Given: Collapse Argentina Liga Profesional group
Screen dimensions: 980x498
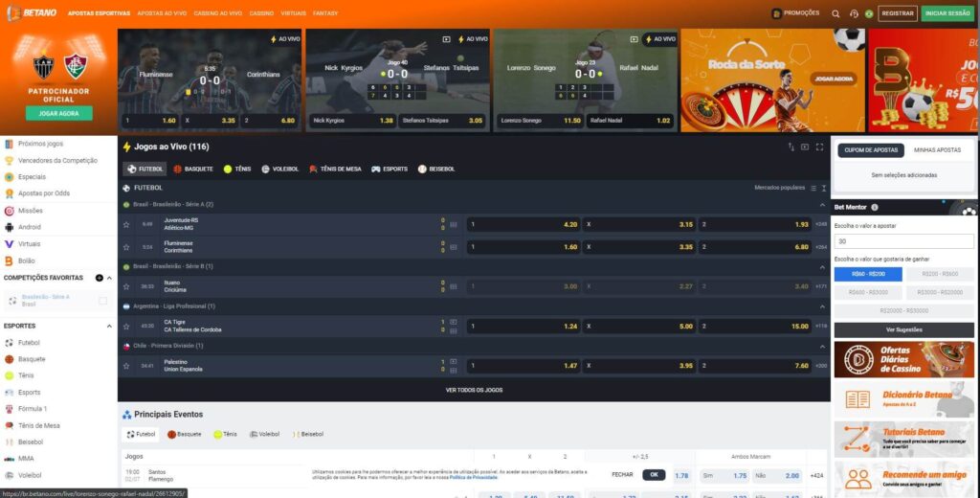Looking at the screenshot, I should coord(822,306).
